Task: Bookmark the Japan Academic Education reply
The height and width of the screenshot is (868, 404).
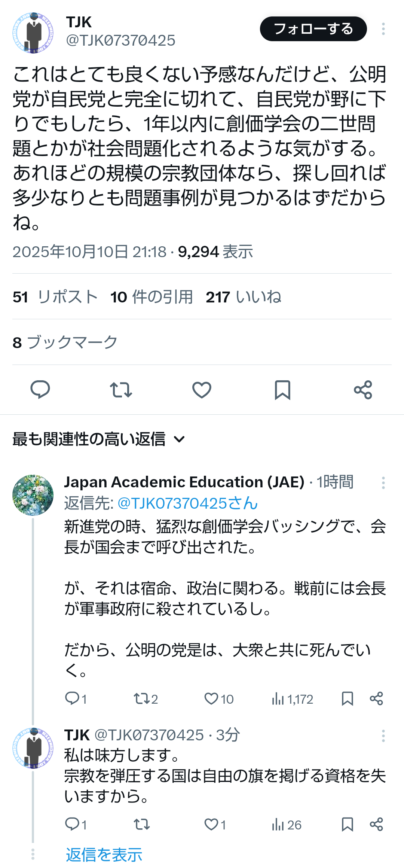Action: point(347,698)
